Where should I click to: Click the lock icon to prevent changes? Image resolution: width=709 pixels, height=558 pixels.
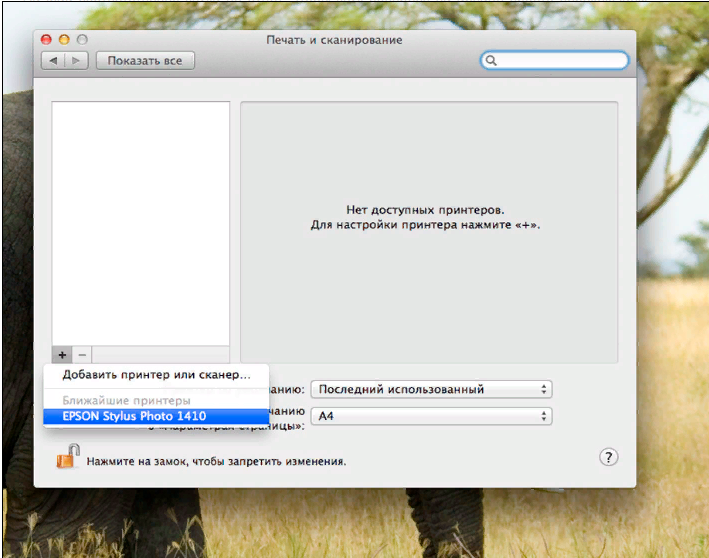pyautogui.click(x=68, y=456)
